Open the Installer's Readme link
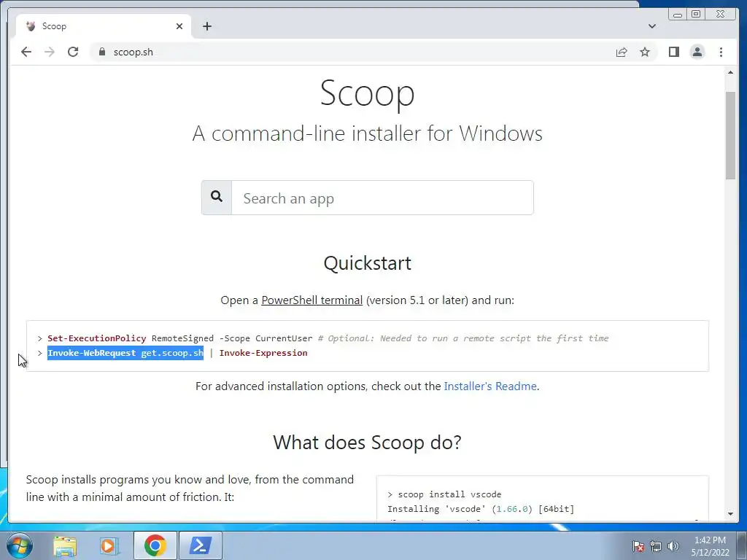Screen dimensions: 747x560 pyautogui.click(x=490, y=386)
